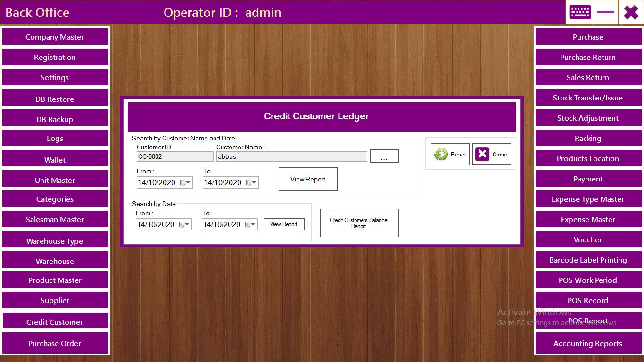
Task: Open Barcode Label Printing
Action: click(588, 260)
